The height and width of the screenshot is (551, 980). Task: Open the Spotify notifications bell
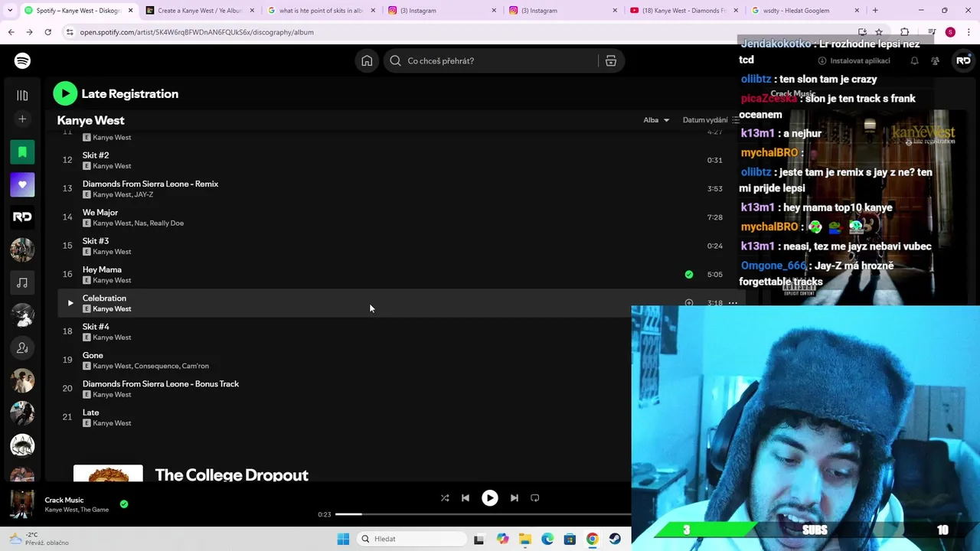[x=914, y=60]
